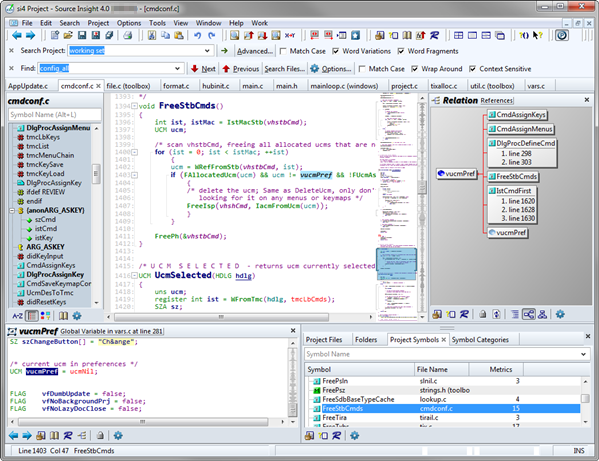This screenshot has width=599, height=461.
Task: Click the R references icon in project panel toolbar
Action: pos(337,435)
